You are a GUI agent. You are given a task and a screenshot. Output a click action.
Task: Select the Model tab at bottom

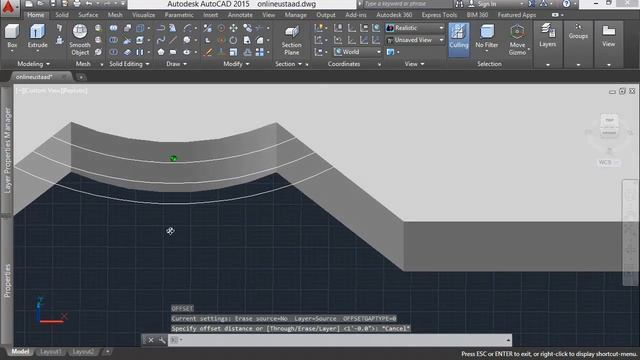(20, 351)
